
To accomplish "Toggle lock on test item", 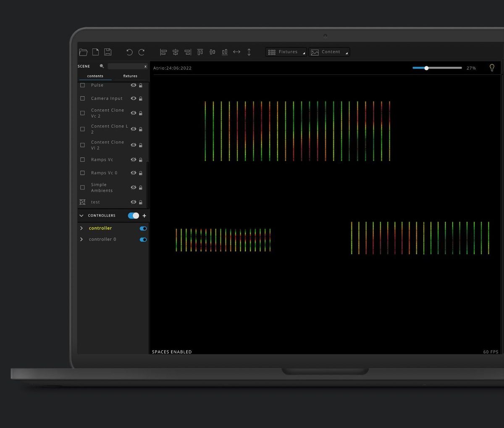I will 141,203.
